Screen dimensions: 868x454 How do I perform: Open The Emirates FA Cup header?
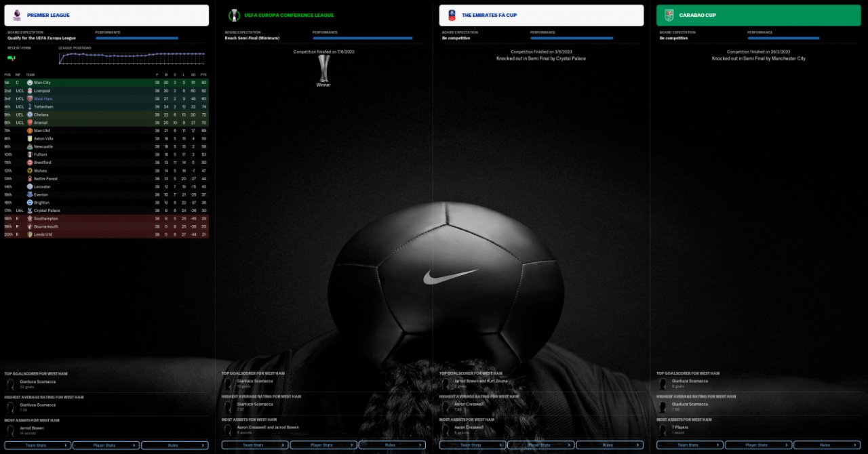(541, 15)
